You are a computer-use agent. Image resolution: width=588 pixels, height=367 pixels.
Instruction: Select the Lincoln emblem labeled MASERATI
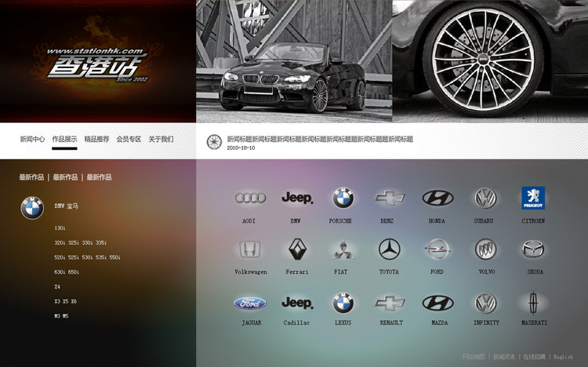click(533, 303)
